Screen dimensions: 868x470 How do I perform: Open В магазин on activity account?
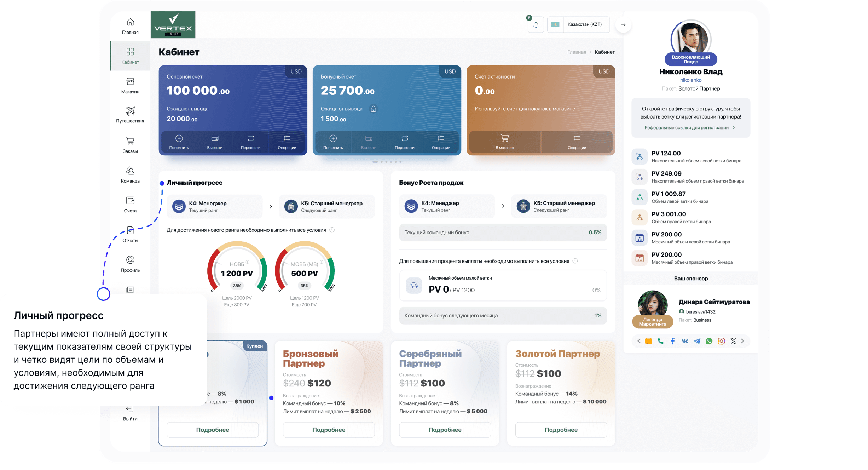click(504, 142)
